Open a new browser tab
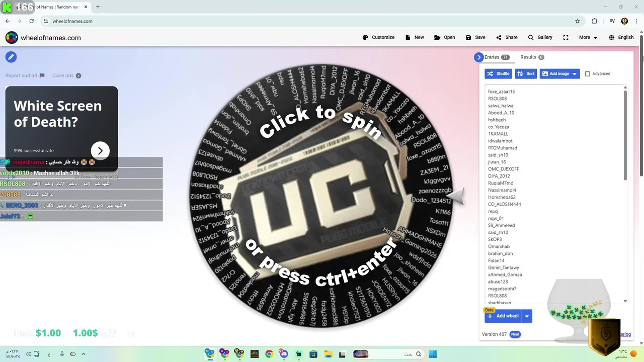 point(98,7)
